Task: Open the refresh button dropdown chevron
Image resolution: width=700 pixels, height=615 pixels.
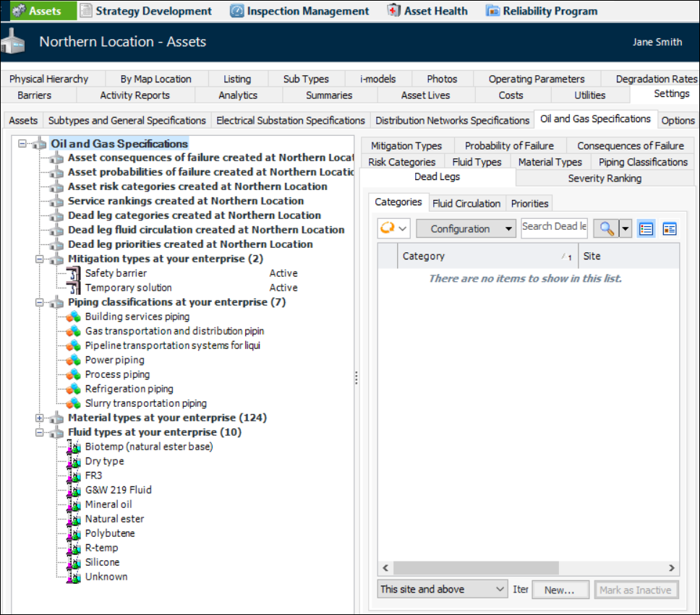Action: 403,228
